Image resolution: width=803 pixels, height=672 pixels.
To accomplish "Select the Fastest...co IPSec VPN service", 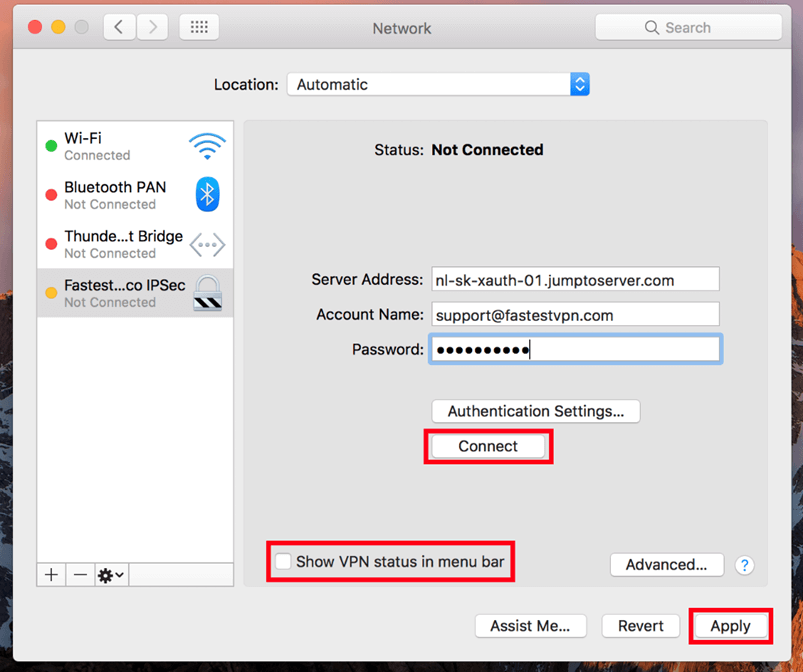I will coord(135,293).
